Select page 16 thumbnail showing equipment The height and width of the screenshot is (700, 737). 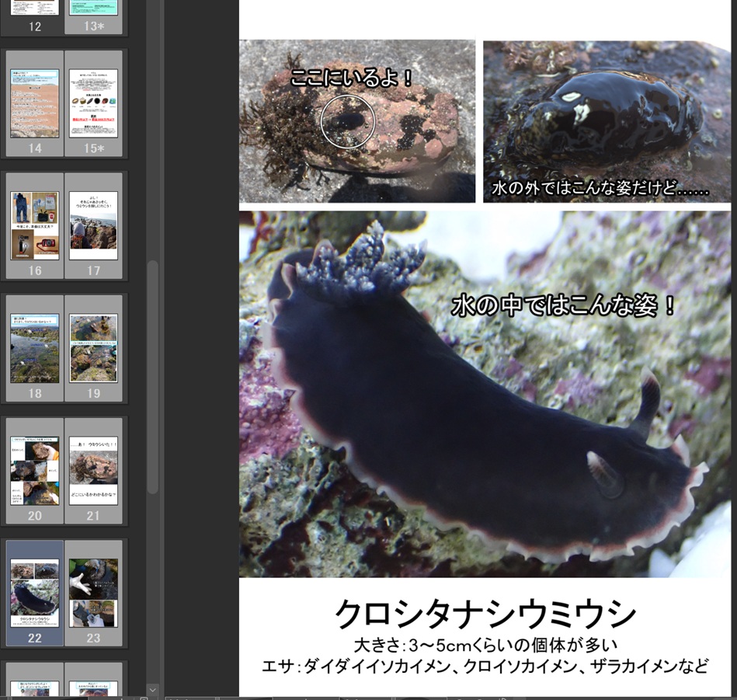(35, 225)
